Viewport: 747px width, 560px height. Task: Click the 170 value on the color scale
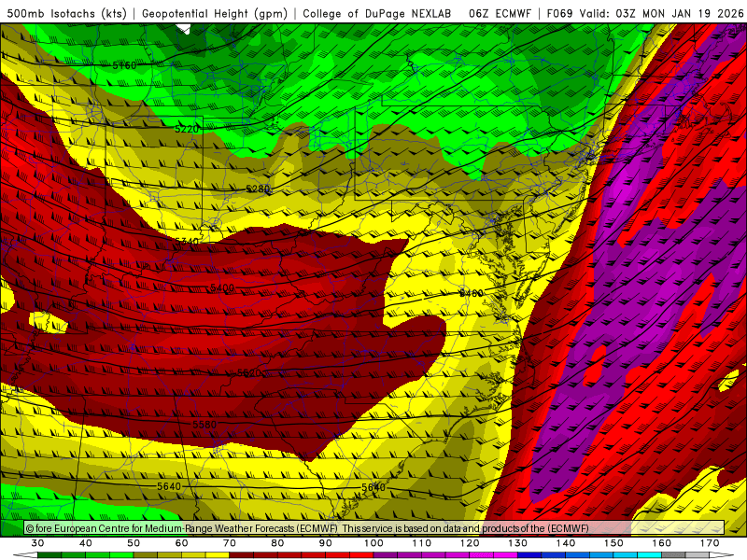tap(710, 543)
